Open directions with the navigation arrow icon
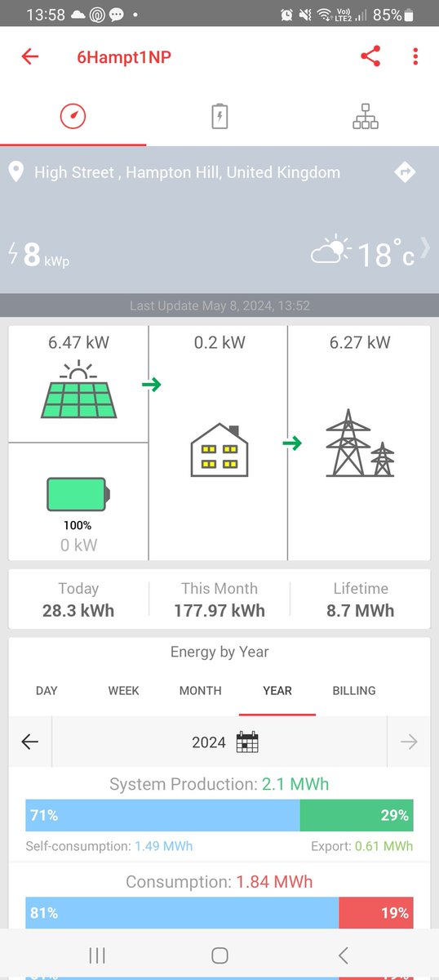This screenshot has height=980, width=439. (x=405, y=172)
